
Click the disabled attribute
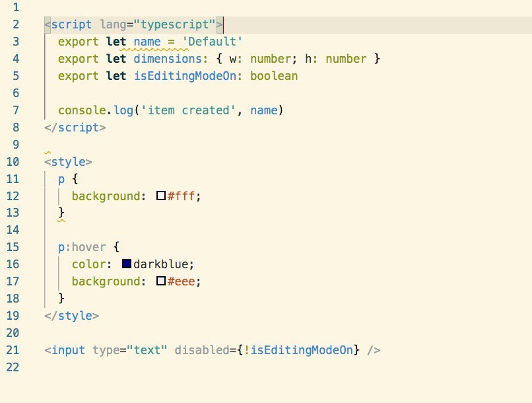tap(202, 349)
